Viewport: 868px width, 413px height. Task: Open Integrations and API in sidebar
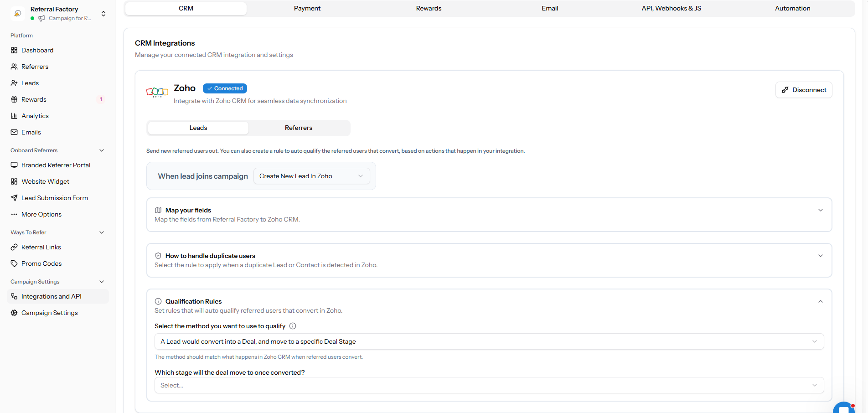(58, 296)
